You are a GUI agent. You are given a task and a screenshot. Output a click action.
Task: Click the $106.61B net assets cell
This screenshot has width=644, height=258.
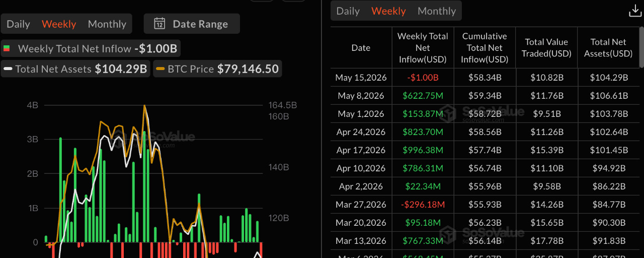point(608,96)
